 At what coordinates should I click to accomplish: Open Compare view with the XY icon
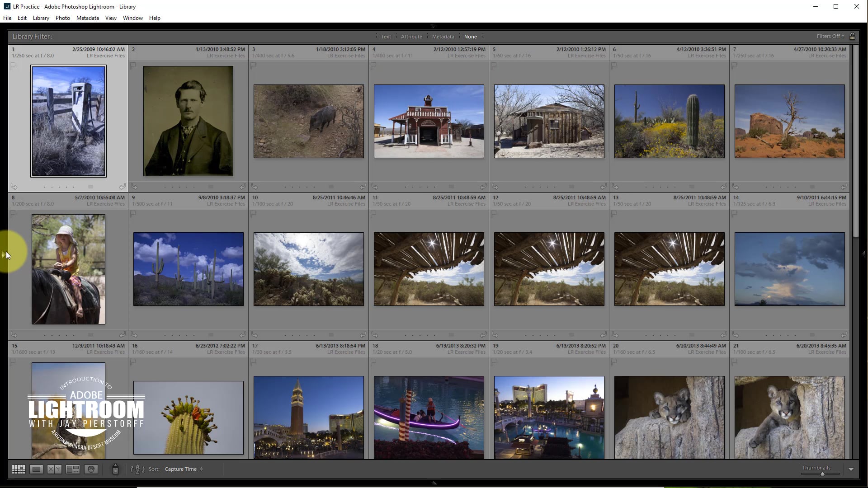click(54, 469)
